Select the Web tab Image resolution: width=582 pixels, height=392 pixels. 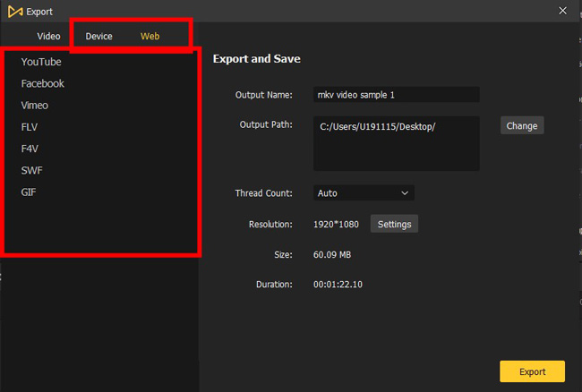pos(150,37)
